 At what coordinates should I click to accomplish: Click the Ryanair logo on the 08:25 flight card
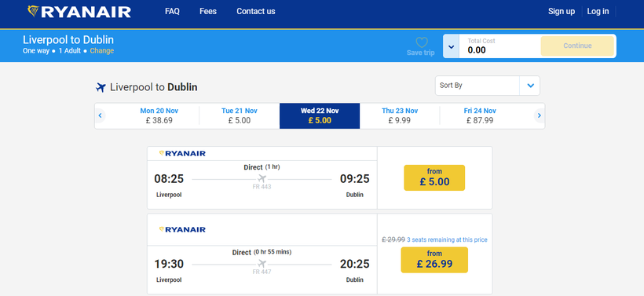[x=182, y=154]
